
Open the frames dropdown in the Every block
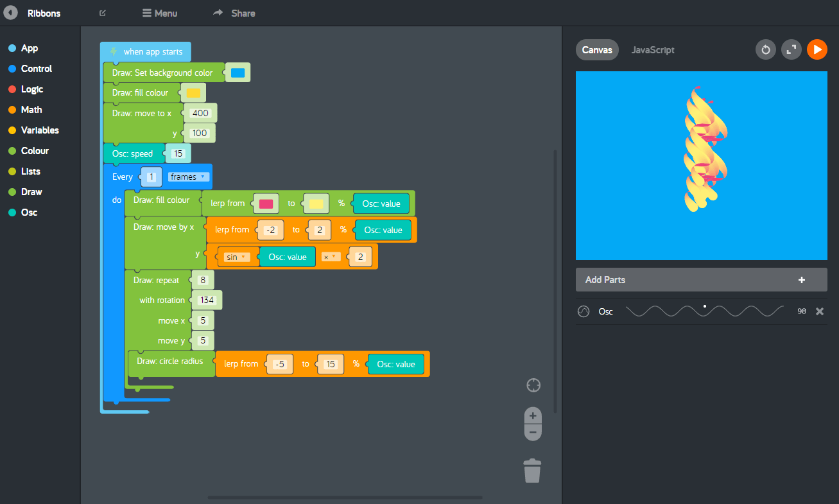(x=188, y=176)
